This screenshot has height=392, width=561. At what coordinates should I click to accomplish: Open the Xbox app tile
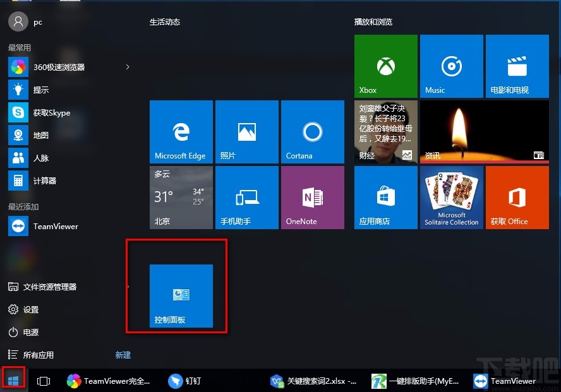(385, 66)
